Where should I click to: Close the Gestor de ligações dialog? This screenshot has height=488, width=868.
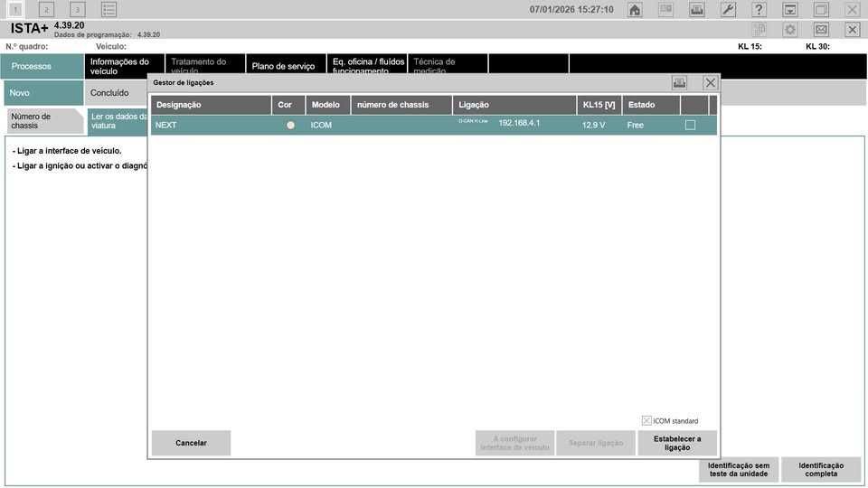pos(711,83)
